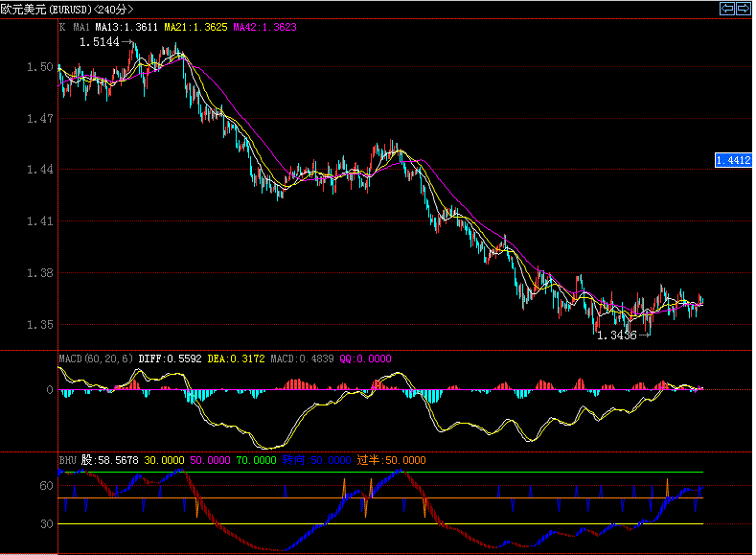Click the left arrow navigation button
The height and width of the screenshot is (555, 756).
coord(727,9)
